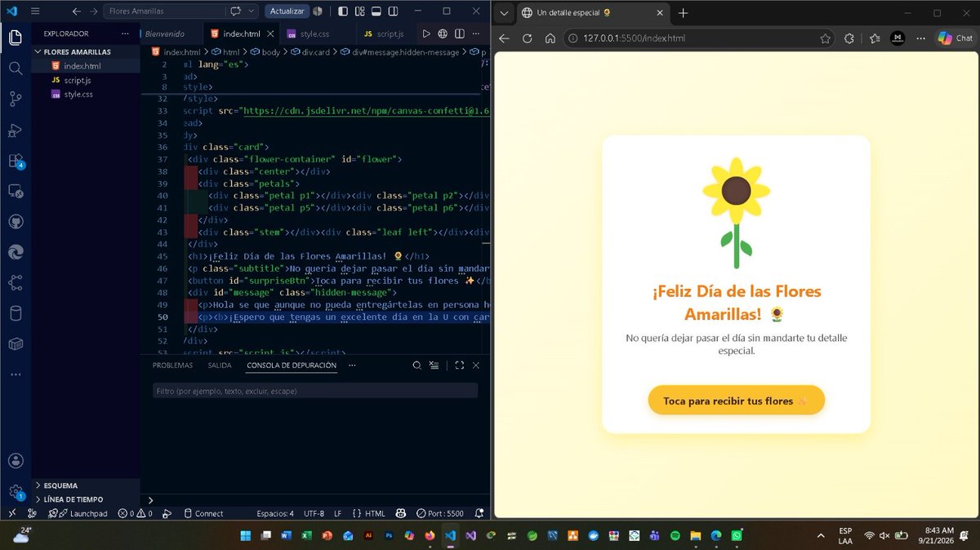Click the browser address bar URL
980x550 pixels.
(x=635, y=38)
